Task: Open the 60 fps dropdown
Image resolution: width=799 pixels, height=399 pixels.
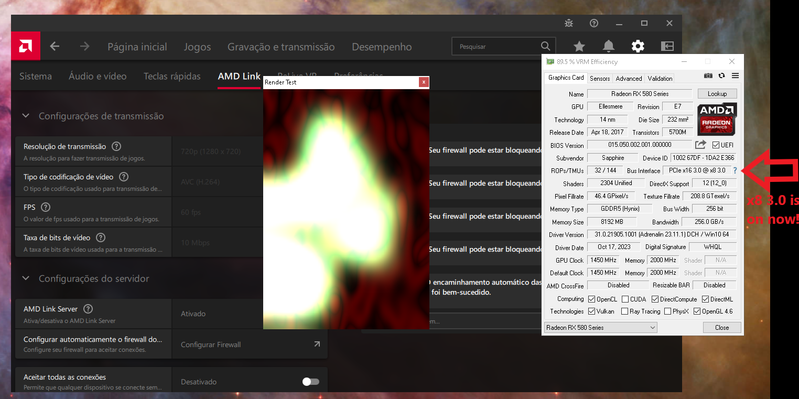Action: coord(218,212)
